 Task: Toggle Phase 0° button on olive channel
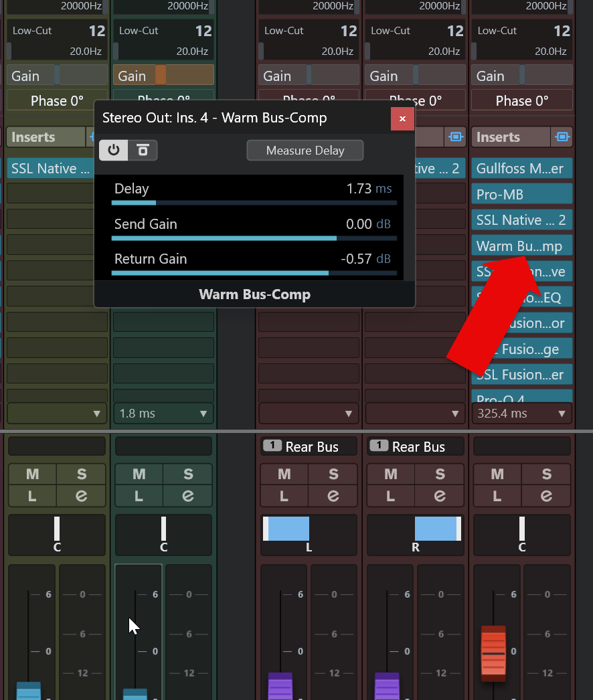tap(57, 100)
